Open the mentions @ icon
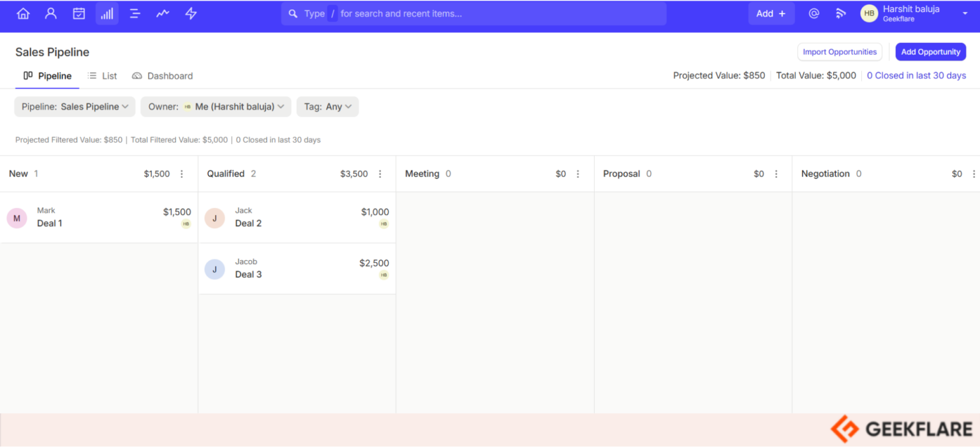Screen dimensions: 980x447 pyautogui.click(x=813, y=13)
